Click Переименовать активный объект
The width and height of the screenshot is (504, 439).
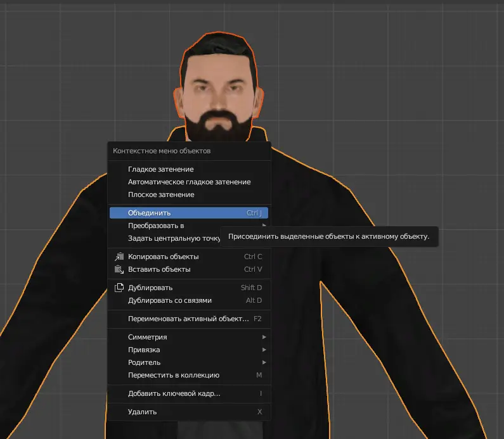(x=188, y=319)
